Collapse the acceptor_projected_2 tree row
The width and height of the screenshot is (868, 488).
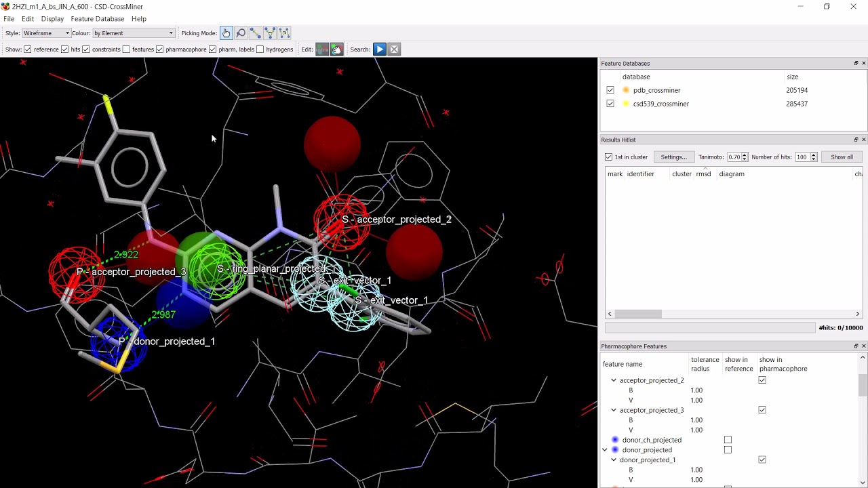[x=614, y=380]
